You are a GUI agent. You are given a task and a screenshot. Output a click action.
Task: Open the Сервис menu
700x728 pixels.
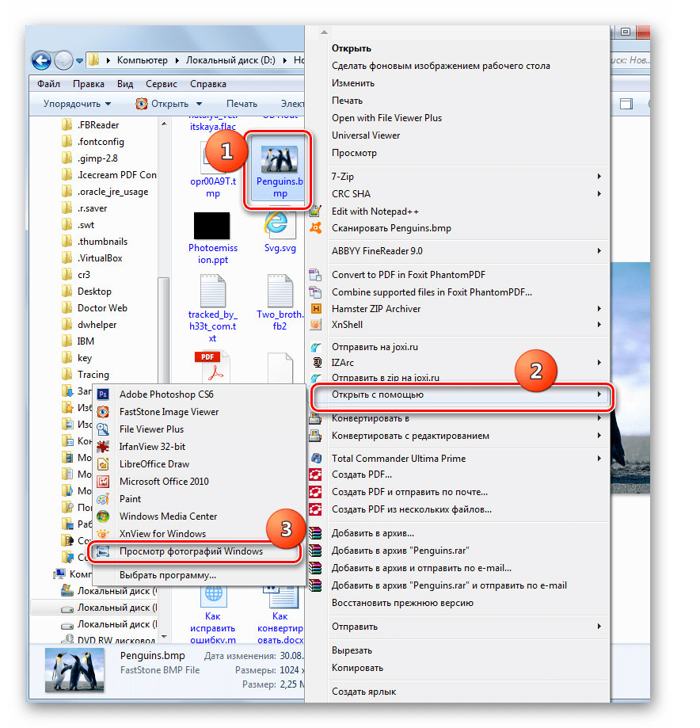click(161, 84)
